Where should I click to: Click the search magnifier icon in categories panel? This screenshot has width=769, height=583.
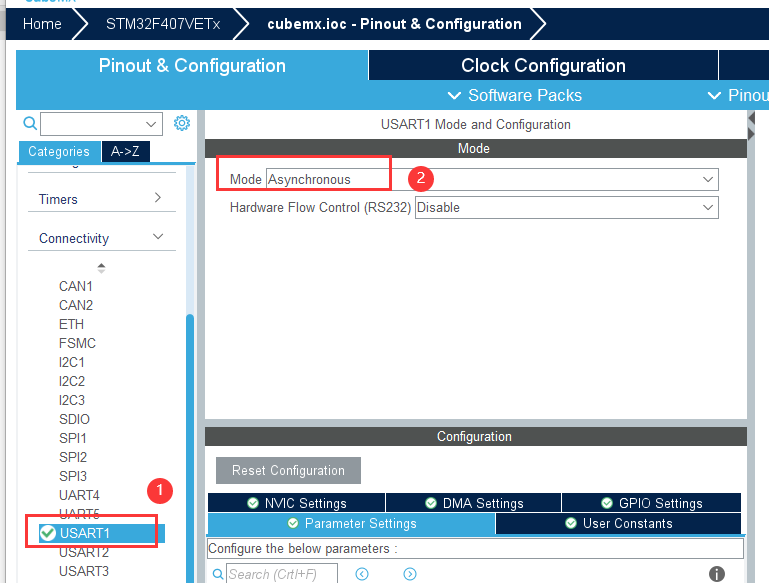30,123
